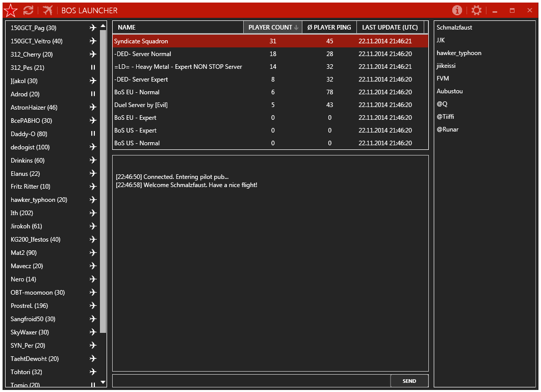541x392 pixels.
Task: Click the launch game plane icon in title bar
Action: point(47,10)
